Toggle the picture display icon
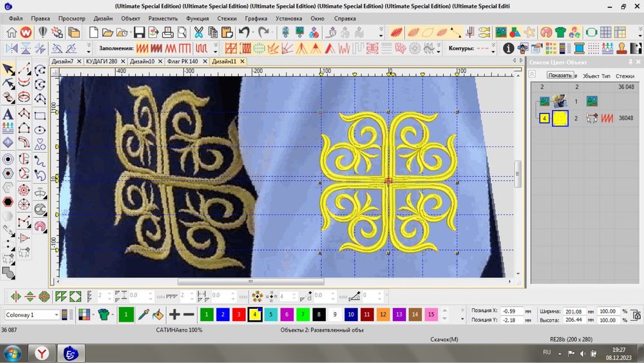 (500, 32)
